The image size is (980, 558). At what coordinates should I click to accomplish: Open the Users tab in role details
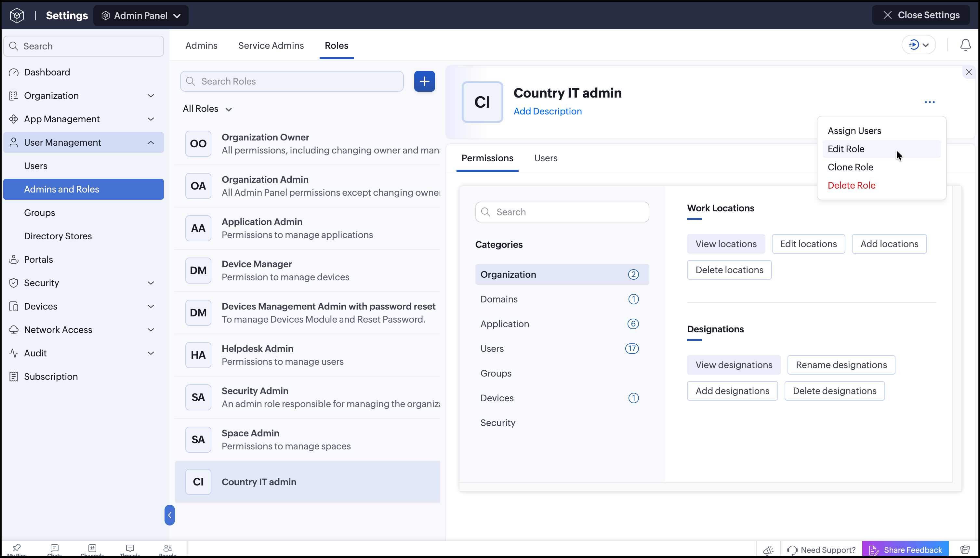click(546, 158)
